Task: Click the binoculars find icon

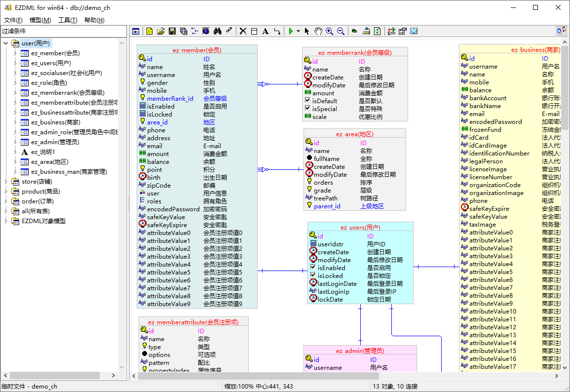Action: 217,31
